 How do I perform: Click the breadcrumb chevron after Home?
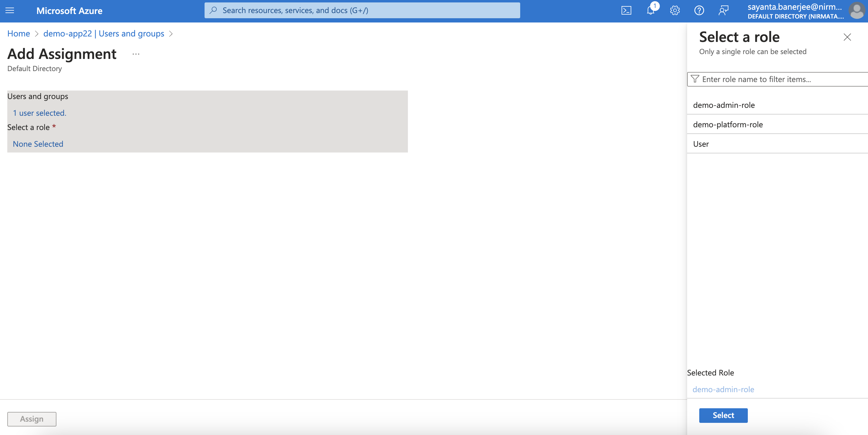click(x=37, y=34)
